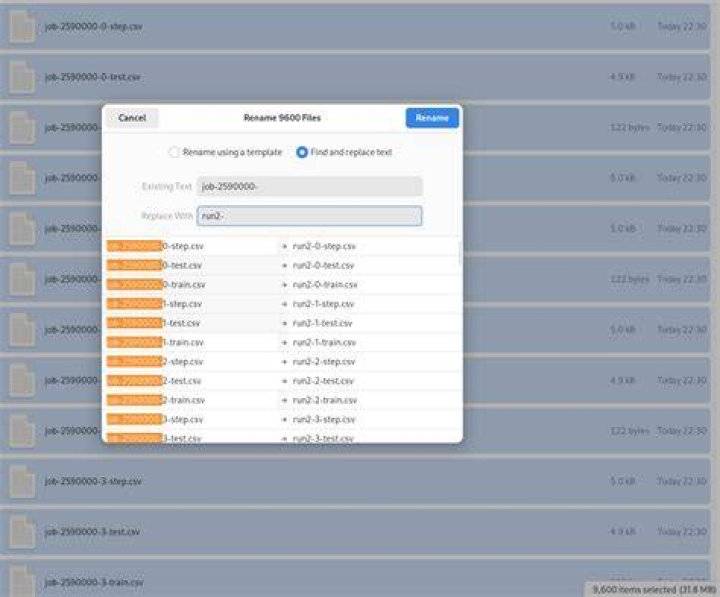Screen dimensions: 720x597
Task: Select Rename using a template option
Action: 174,152
